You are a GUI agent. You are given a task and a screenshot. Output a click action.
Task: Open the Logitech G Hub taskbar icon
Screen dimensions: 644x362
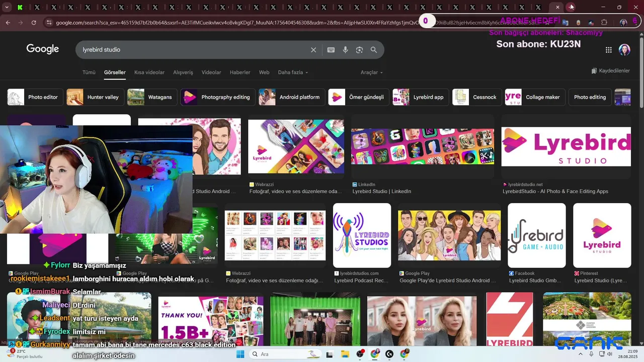point(389,354)
